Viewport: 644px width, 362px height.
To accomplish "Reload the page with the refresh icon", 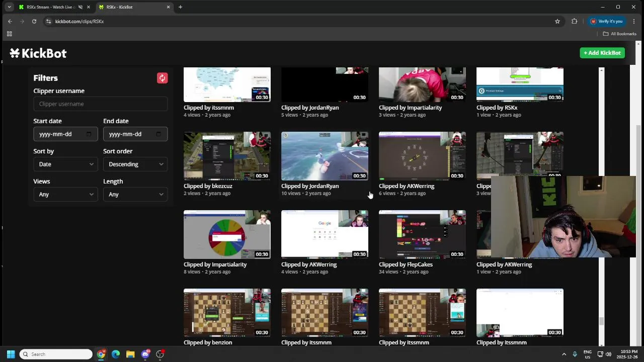I will pos(34,21).
